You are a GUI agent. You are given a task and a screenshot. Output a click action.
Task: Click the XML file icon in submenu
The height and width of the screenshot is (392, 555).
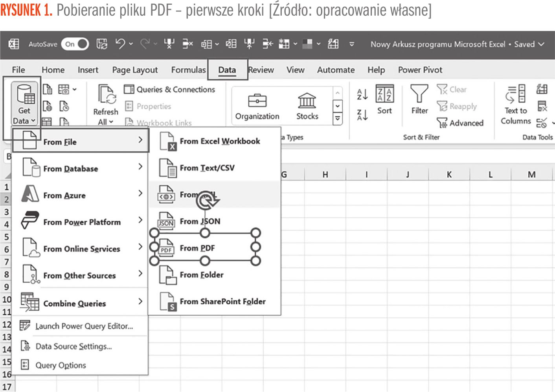point(166,195)
